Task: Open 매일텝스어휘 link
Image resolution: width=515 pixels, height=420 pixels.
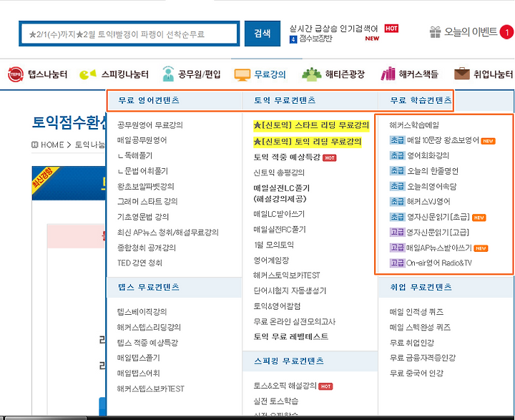Action: 138,373
